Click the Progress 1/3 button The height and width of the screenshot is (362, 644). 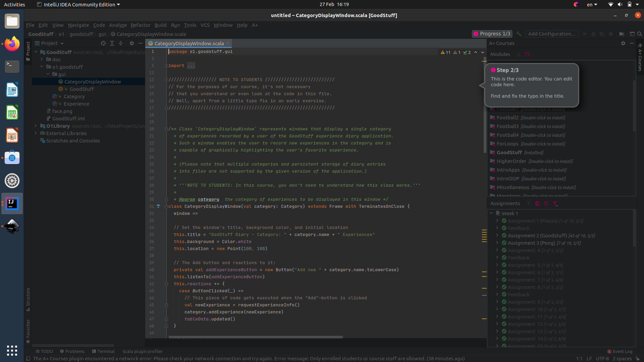492,34
